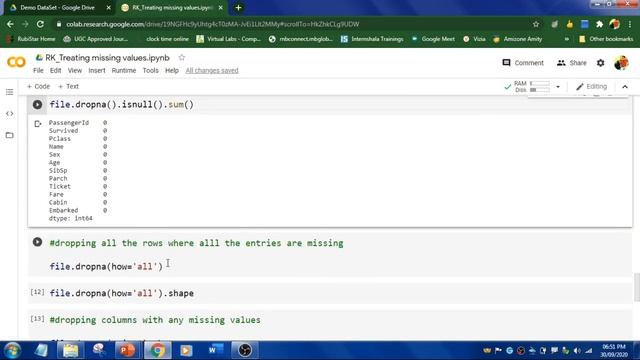640x360 pixels.
Task: Open the account avatar in Colab
Action: click(x=621, y=63)
